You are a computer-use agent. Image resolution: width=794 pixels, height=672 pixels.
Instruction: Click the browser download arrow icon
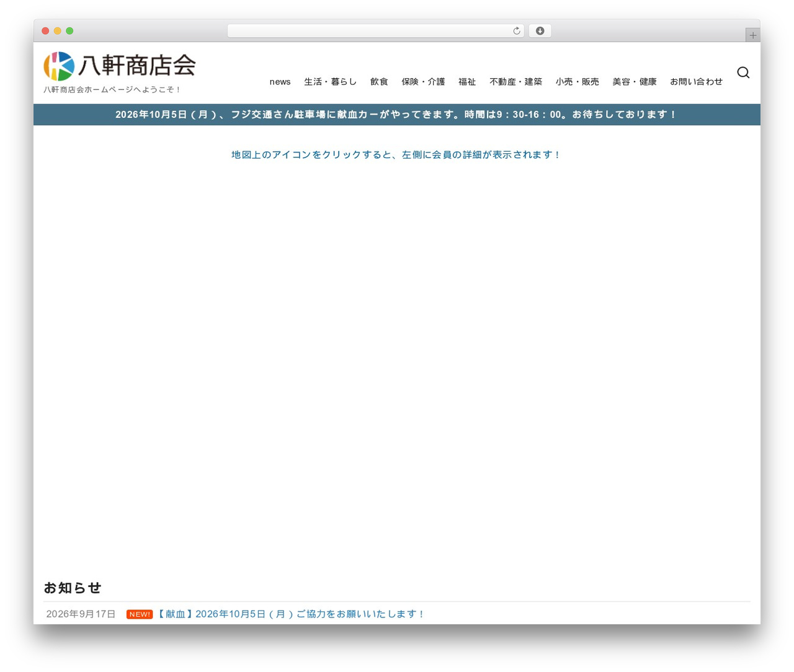point(540,31)
